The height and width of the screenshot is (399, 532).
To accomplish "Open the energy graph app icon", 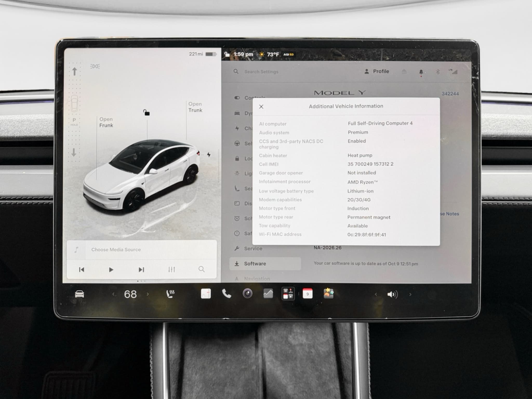I will 268,294.
